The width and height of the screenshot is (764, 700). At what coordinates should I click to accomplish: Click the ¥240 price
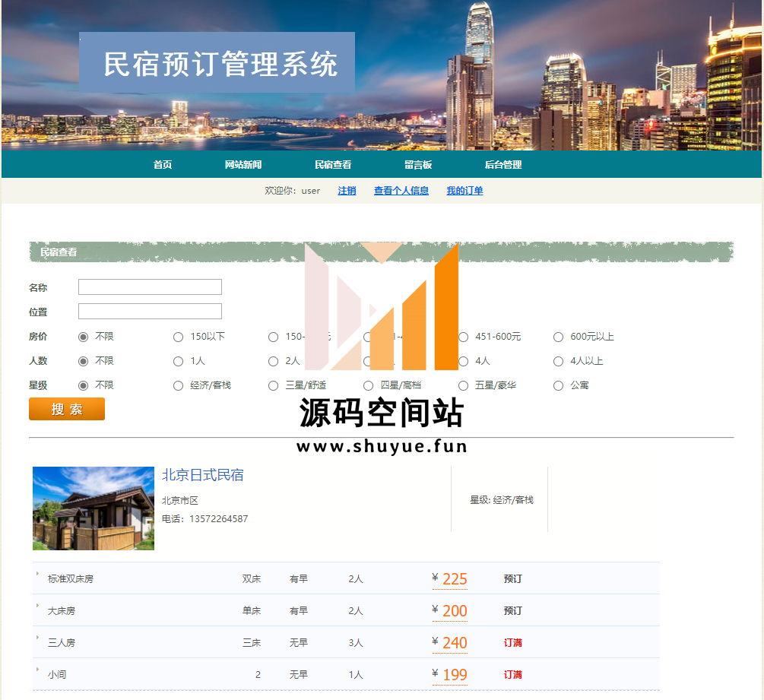tap(450, 643)
